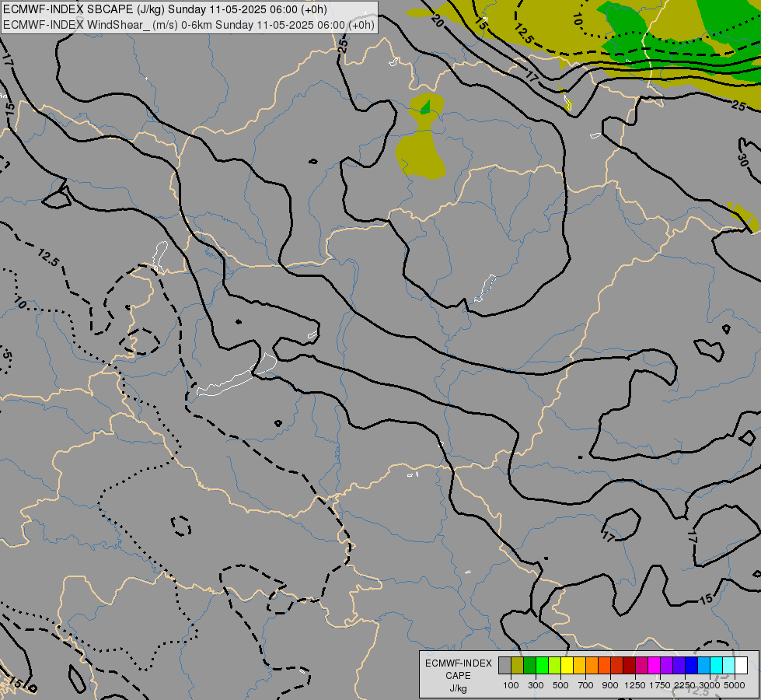The width and height of the screenshot is (761, 700).
Task: Click the pure yellow legend swatch
Action: pos(567,666)
